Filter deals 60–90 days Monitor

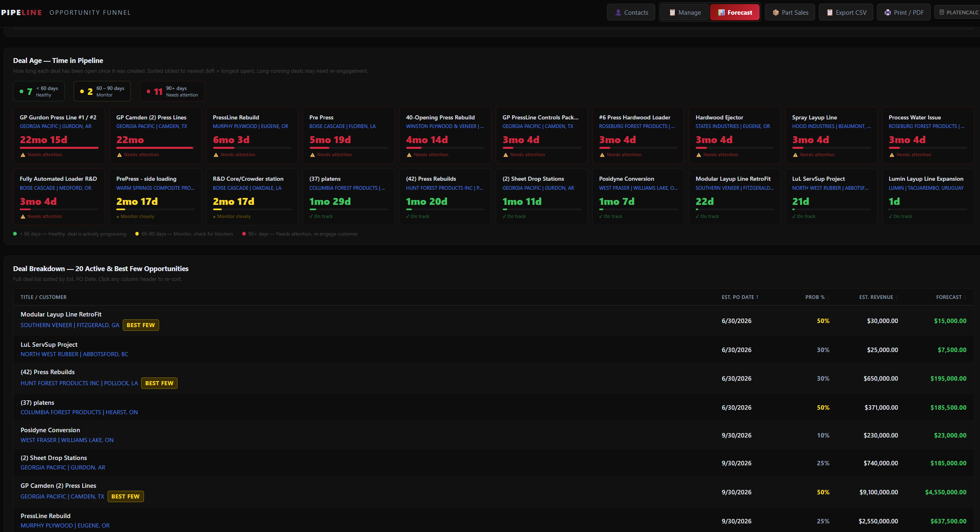click(102, 91)
